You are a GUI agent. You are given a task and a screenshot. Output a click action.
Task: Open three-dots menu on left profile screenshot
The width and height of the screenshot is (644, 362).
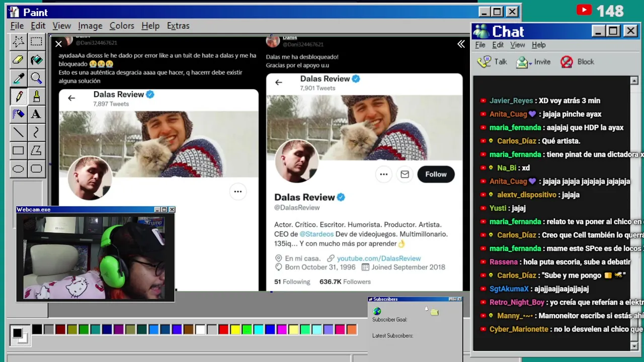tap(237, 191)
